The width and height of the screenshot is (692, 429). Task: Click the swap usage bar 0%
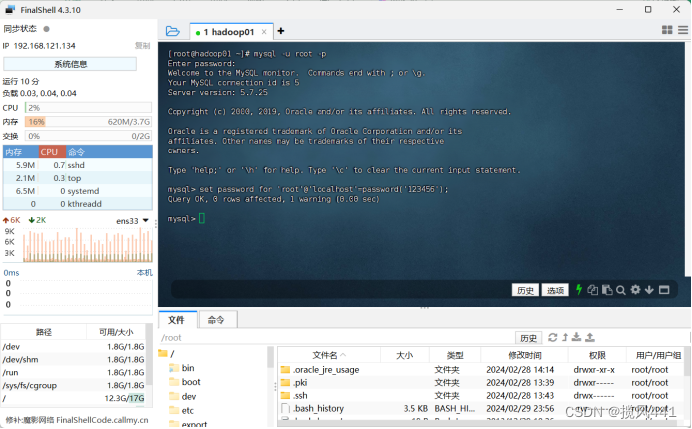click(x=88, y=136)
